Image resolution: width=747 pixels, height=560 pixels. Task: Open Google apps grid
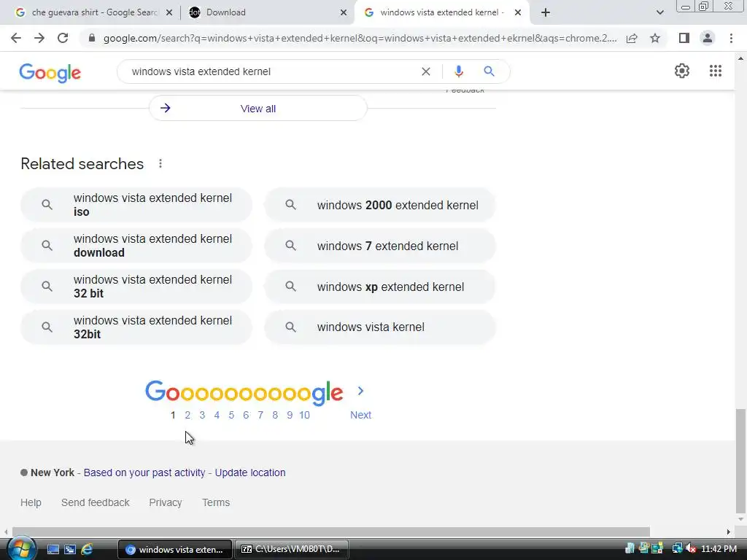click(x=716, y=71)
